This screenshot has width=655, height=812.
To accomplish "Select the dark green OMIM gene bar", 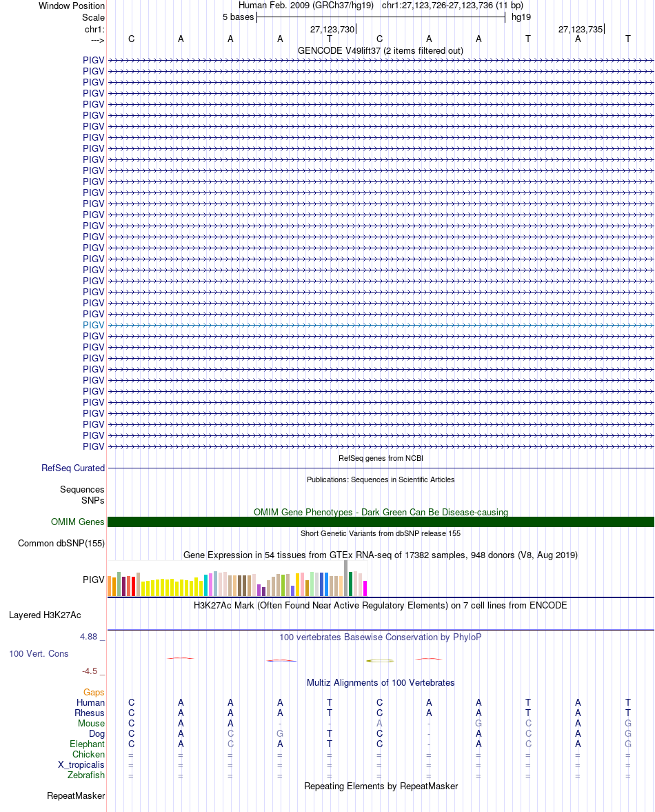I will [x=381, y=522].
